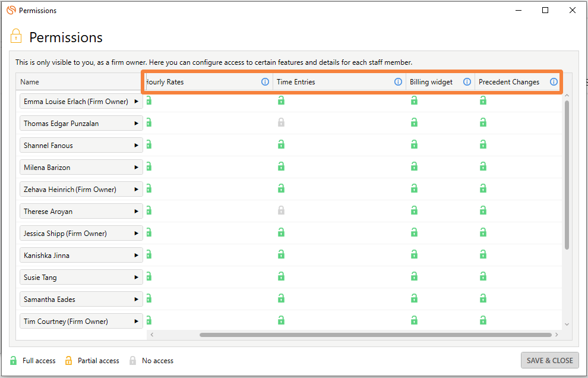Toggle Milena Barizon's Billing widget permission
The width and height of the screenshot is (588, 378).
click(414, 166)
